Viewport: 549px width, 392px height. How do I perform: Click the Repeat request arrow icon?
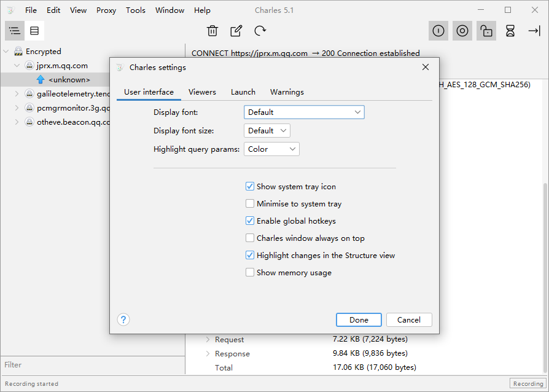260,31
